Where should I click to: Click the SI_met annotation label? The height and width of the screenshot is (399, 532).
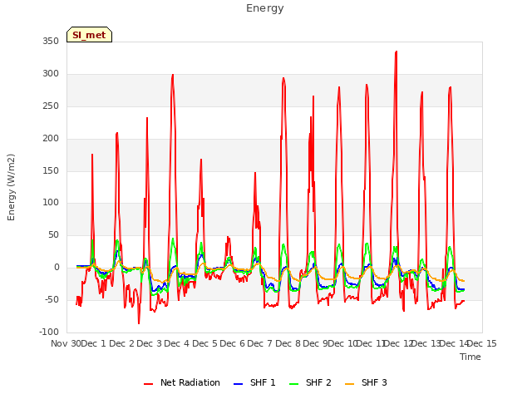pyautogui.click(x=89, y=35)
